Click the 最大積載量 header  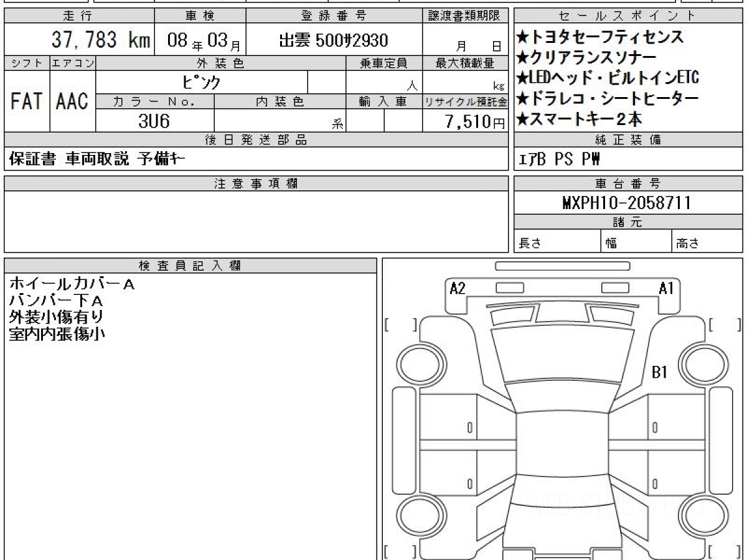[x=465, y=63]
